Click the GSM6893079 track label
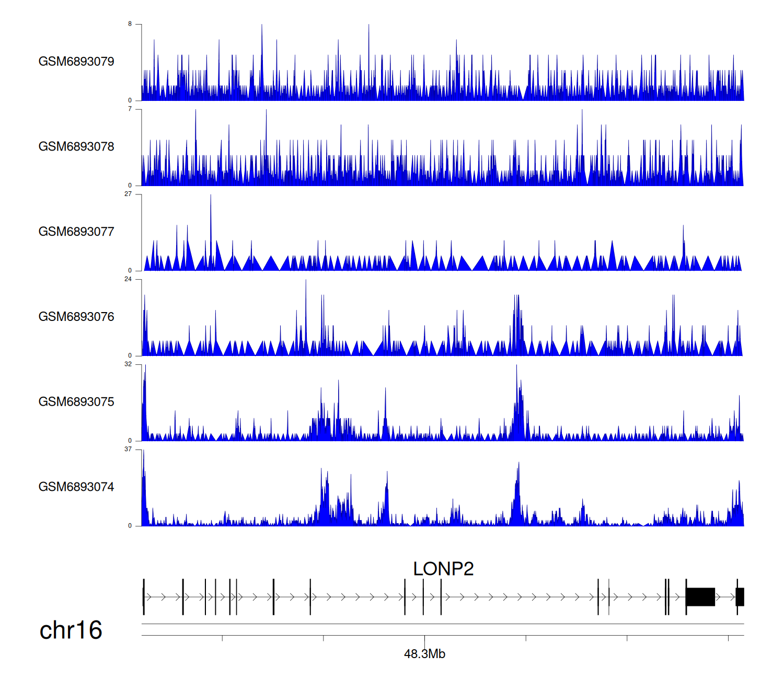The image size is (784, 690). tap(76, 62)
